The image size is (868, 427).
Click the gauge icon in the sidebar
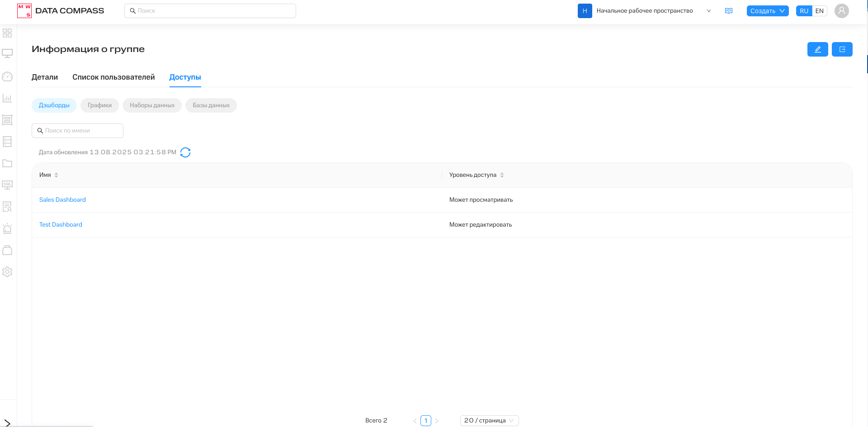point(7,76)
